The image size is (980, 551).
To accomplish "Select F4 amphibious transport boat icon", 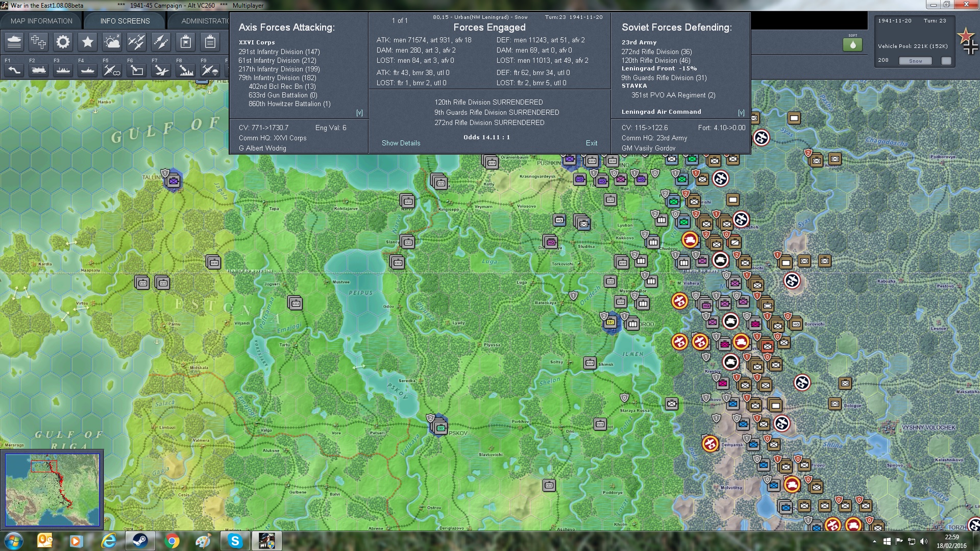I will [87, 70].
